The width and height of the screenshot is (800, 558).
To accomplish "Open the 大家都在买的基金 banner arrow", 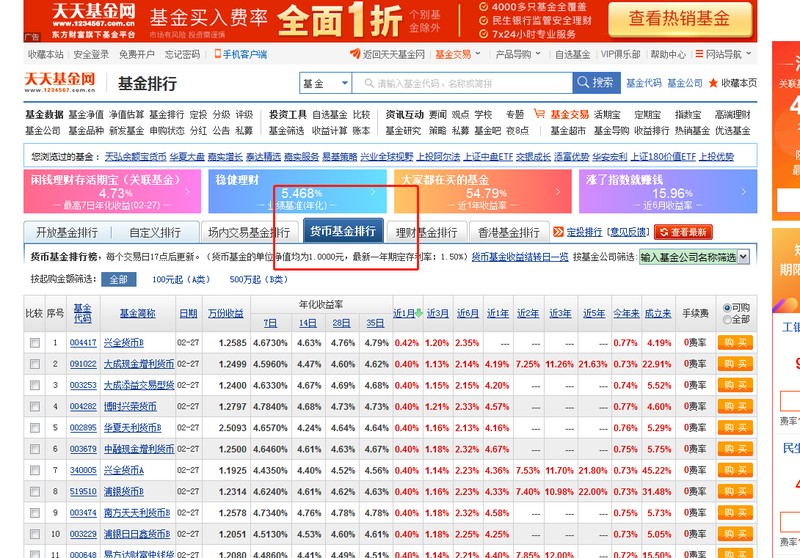I will pyautogui.click(x=558, y=192).
